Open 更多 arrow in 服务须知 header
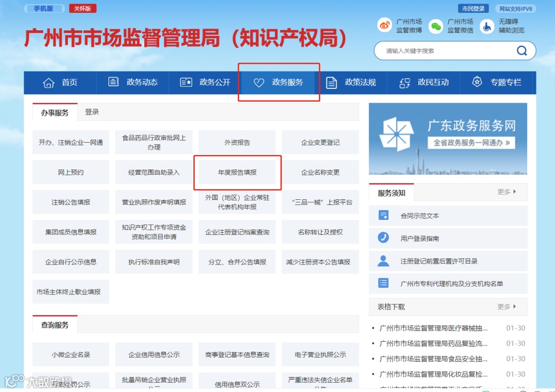This screenshot has height=392, width=555. (507, 192)
